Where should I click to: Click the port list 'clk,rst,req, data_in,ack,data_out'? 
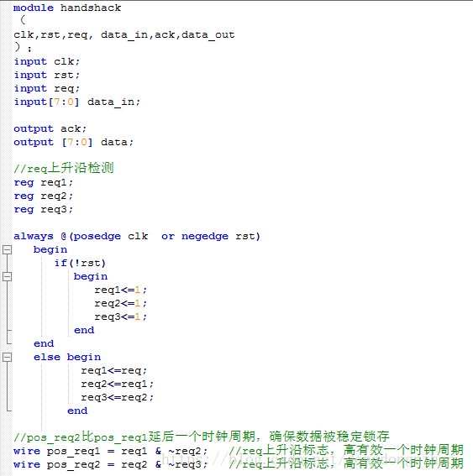click(x=124, y=35)
